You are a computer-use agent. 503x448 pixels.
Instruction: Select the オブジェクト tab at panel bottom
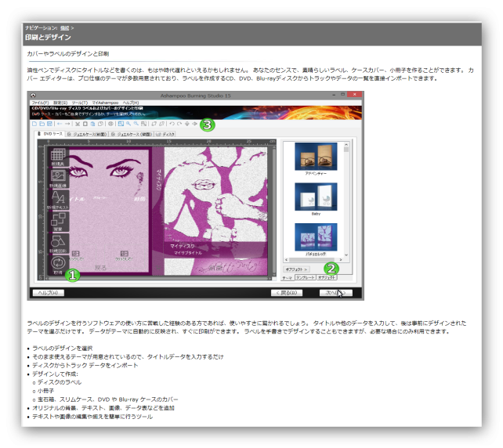coord(327,277)
